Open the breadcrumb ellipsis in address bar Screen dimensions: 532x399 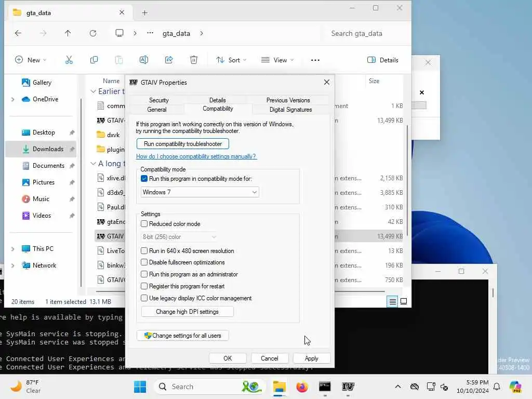pyautogui.click(x=150, y=33)
